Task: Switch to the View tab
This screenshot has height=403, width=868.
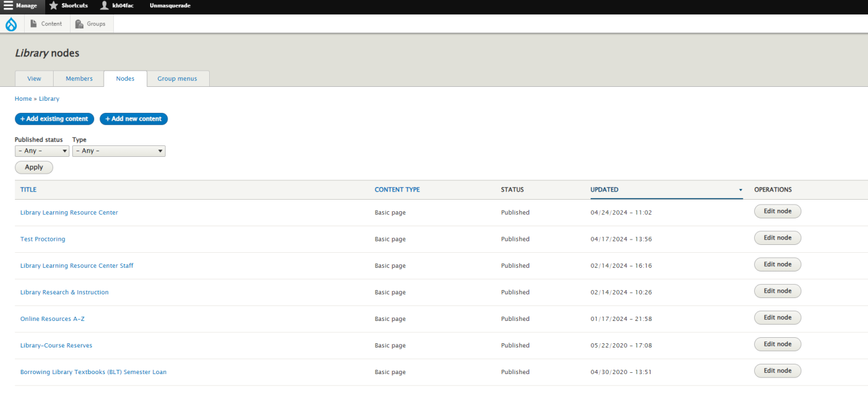Action: coord(34,78)
